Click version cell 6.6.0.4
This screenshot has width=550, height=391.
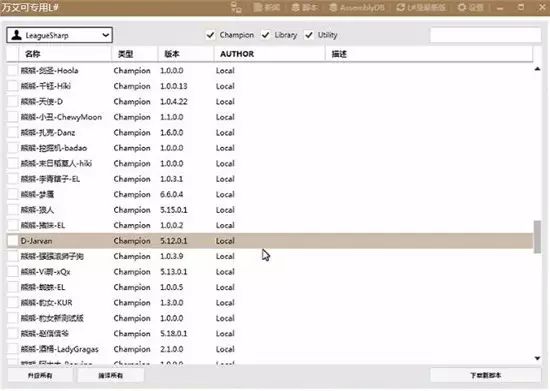point(172,194)
